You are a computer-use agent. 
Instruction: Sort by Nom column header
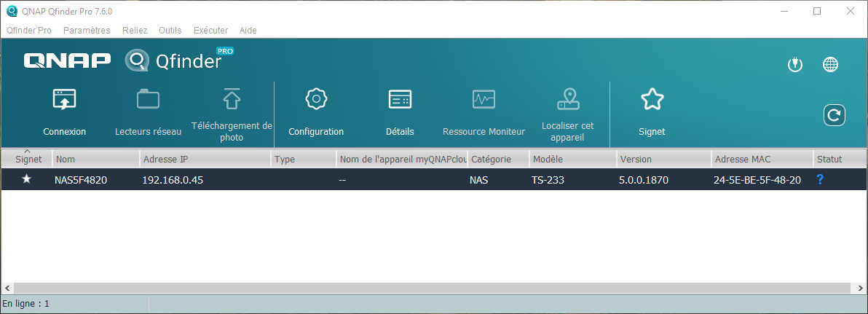click(96, 159)
